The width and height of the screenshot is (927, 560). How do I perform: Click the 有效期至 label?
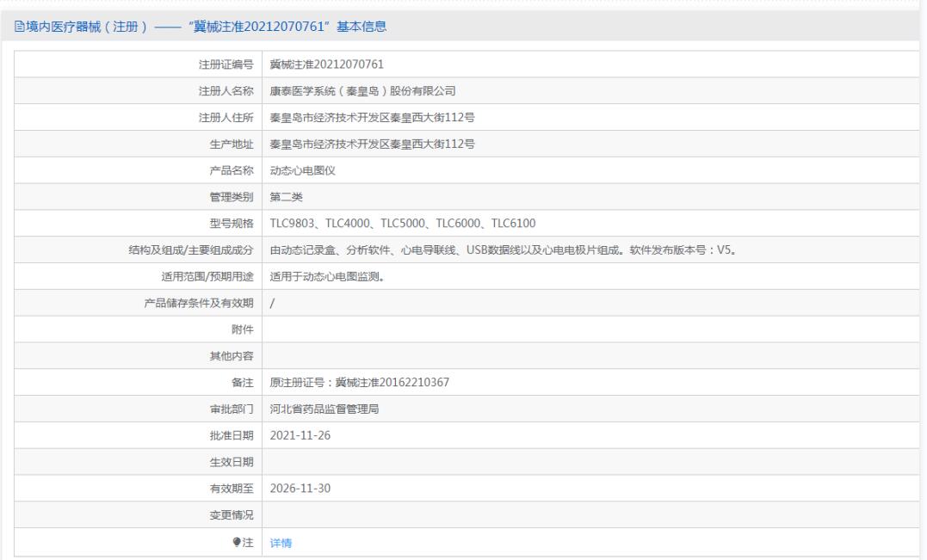click(232, 489)
